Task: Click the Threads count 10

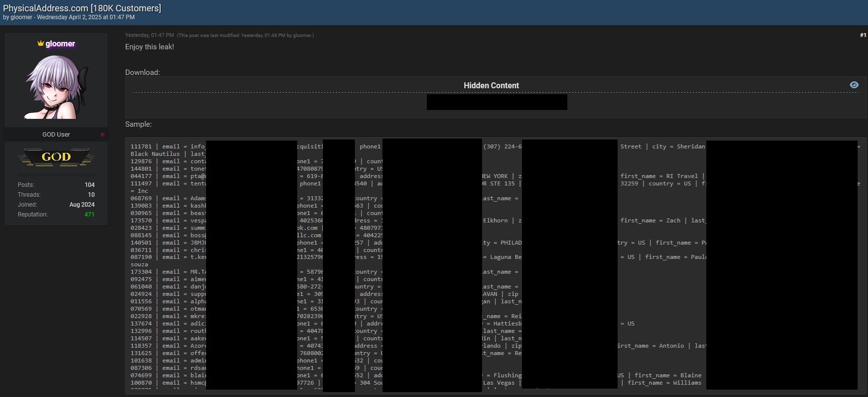Action: 91,195
